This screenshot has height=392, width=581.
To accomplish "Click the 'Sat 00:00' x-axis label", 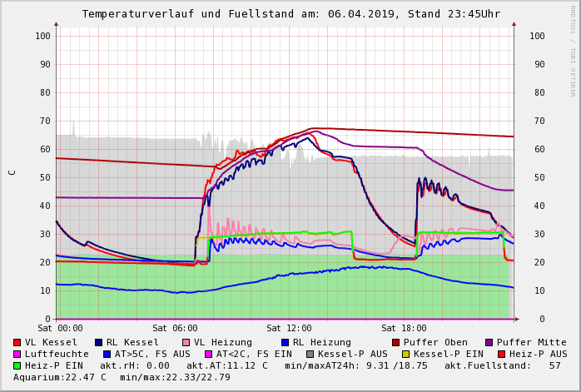I will (60, 329).
